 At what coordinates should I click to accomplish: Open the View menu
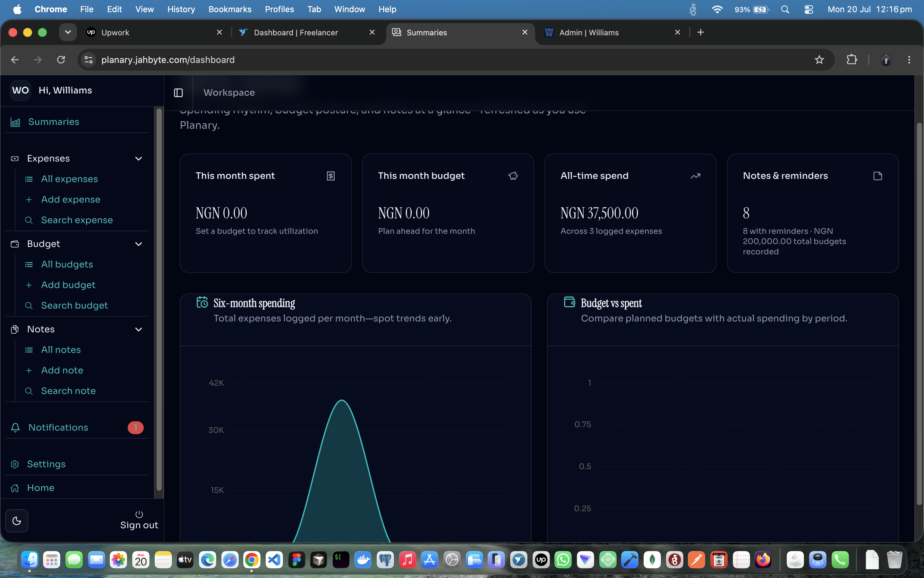click(x=144, y=9)
